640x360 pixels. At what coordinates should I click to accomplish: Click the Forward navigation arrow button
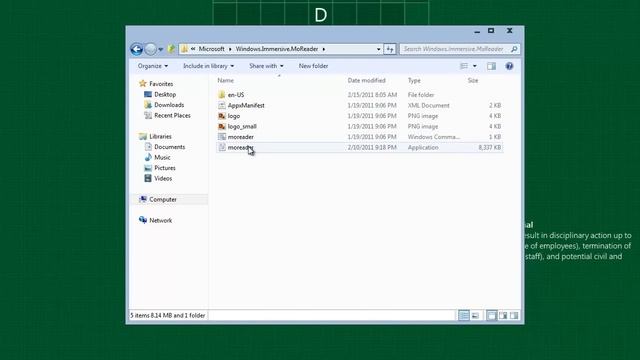[x=151, y=49]
